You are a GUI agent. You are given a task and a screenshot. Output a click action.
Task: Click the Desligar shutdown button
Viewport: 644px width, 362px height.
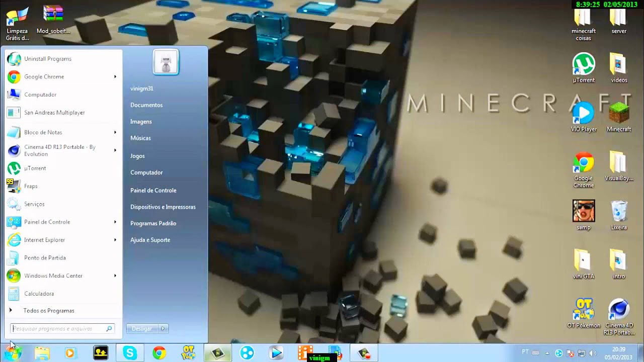pyautogui.click(x=142, y=328)
